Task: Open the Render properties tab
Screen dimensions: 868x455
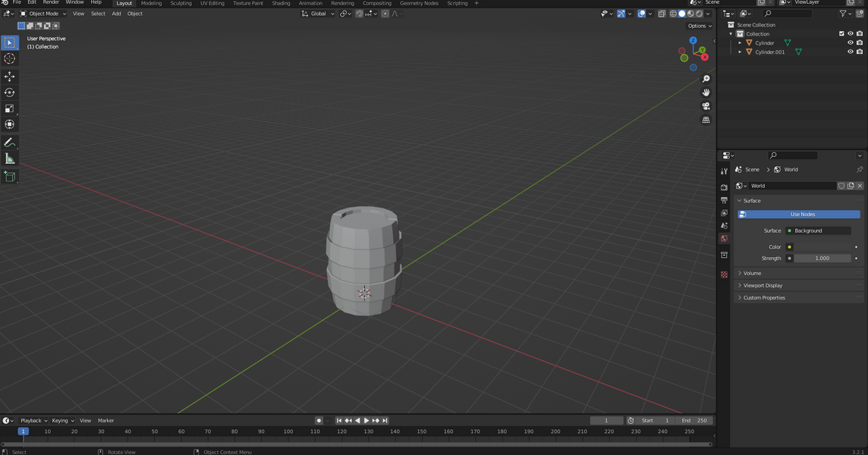Action: tap(724, 187)
